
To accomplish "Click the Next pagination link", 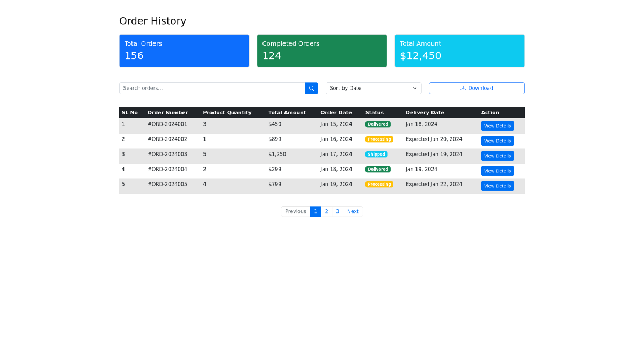I will [x=353, y=211].
